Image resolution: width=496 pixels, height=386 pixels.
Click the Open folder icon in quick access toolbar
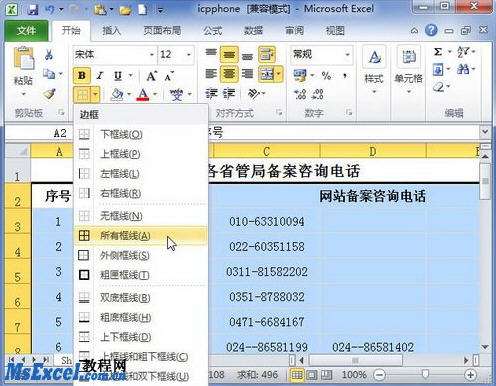point(125,10)
